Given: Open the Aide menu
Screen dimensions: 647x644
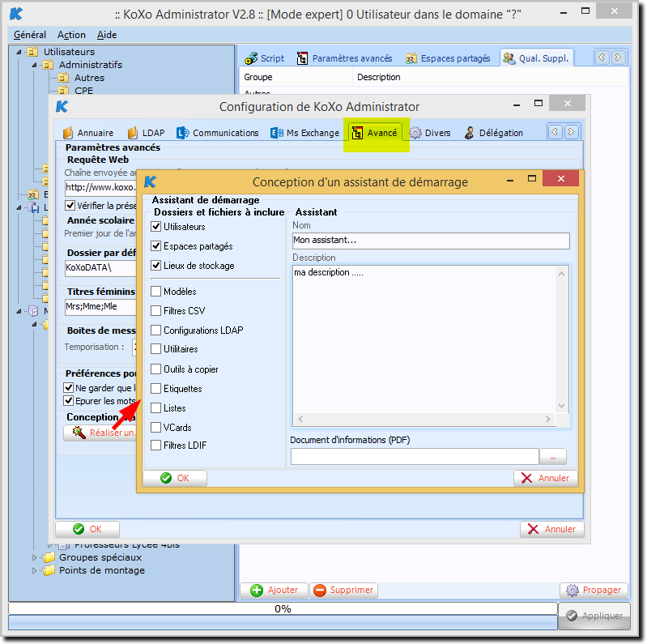Looking at the screenshot, I should 107,35.
